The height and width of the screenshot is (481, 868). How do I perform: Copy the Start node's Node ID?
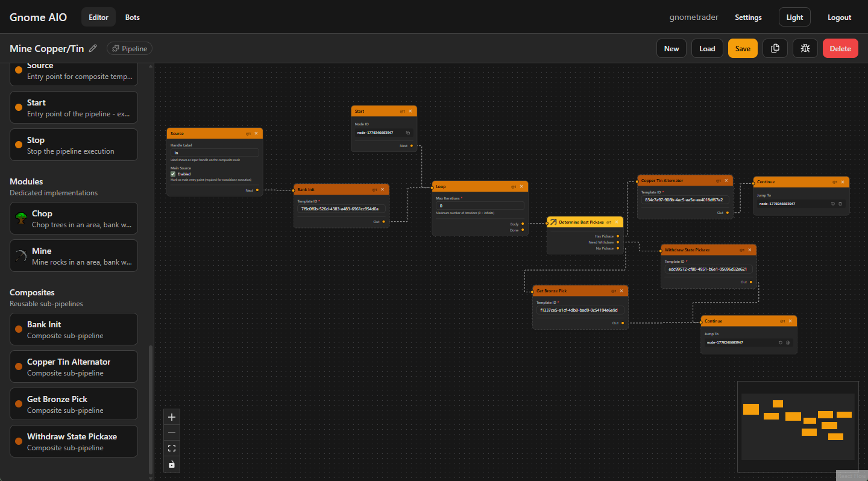pyautogui.click(x=407, y=133)
